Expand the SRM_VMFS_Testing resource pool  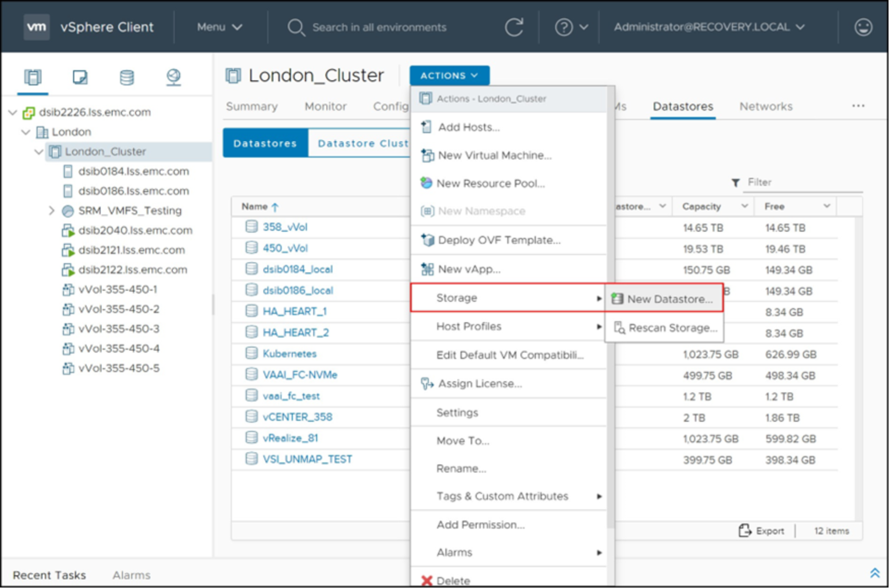[51, 210]
